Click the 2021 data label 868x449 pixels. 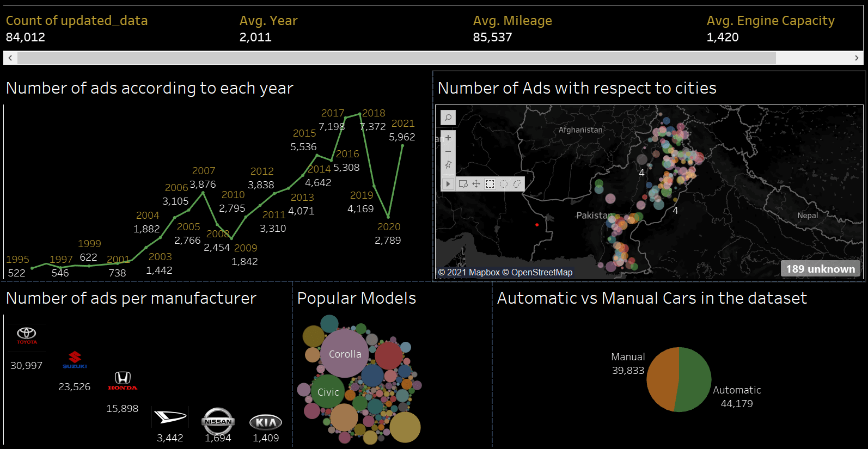tap(403, 124)
